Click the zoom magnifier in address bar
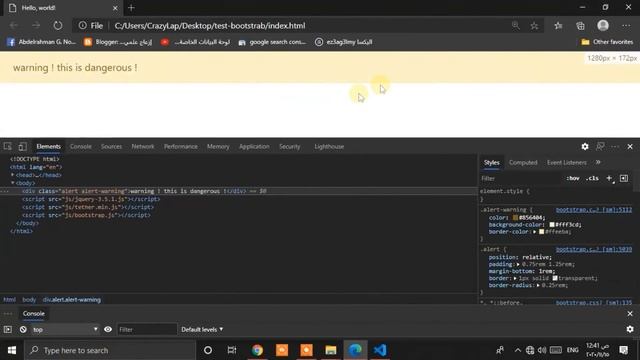This screenshot has width=640, height=360. point(516,25)
